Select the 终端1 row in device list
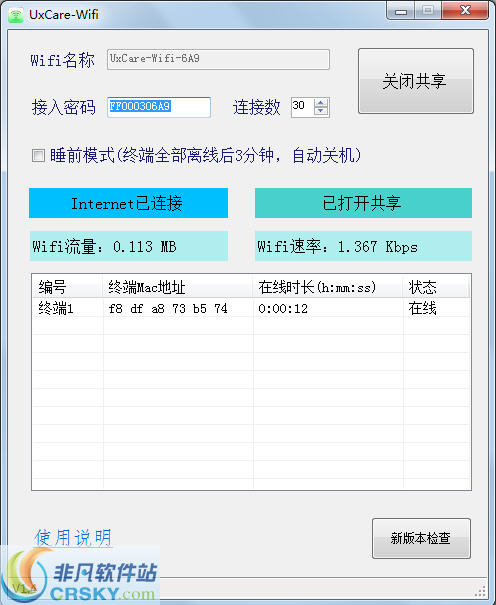This screenshot has height=605, width=496. pos(251,308)
